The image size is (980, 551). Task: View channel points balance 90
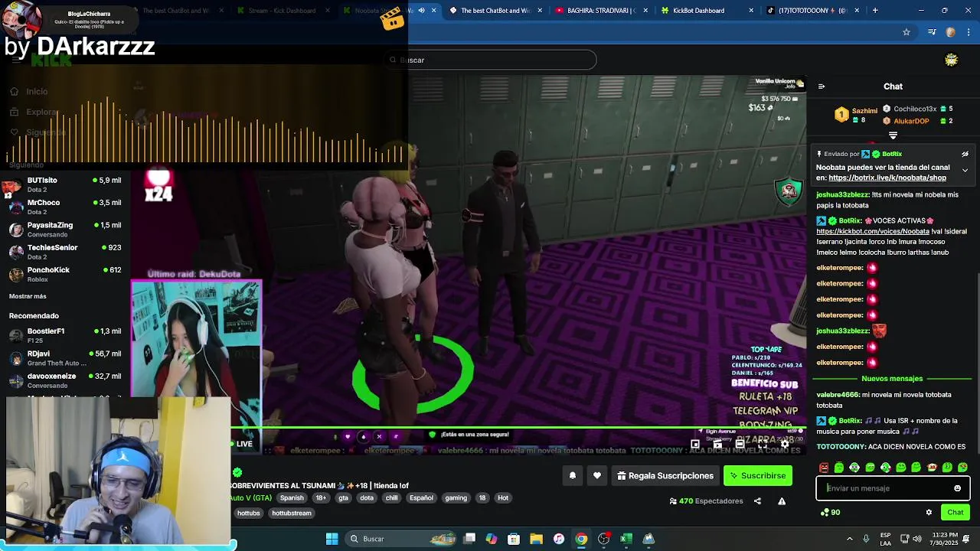[830, 513]
